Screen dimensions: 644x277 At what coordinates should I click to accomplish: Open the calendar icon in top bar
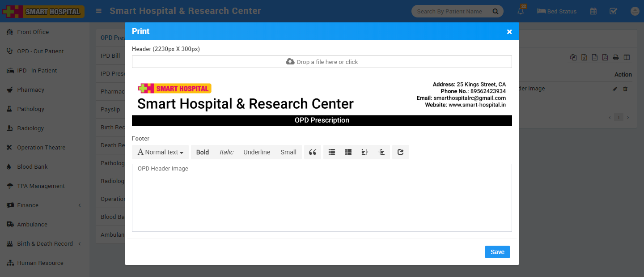(593, 11)
